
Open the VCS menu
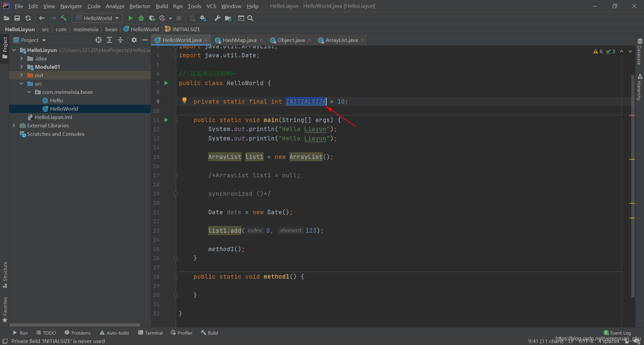(x=211, y=6)
